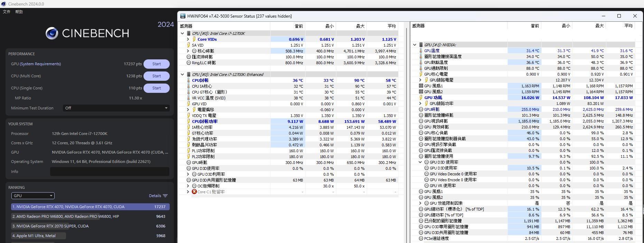This screenshot has height=243, width=644.
Task: Click the Cinebench logo sphere icon
Action: click(52, 33)
